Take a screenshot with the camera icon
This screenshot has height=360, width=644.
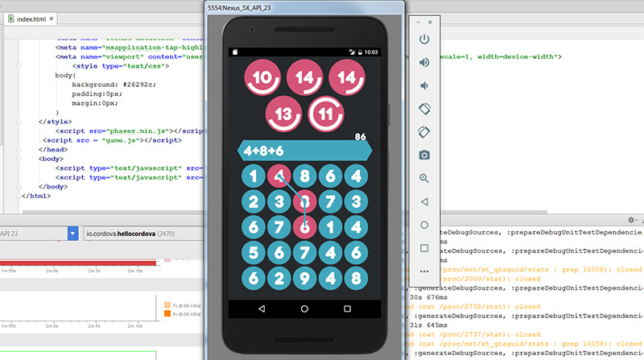coord(424,155)
